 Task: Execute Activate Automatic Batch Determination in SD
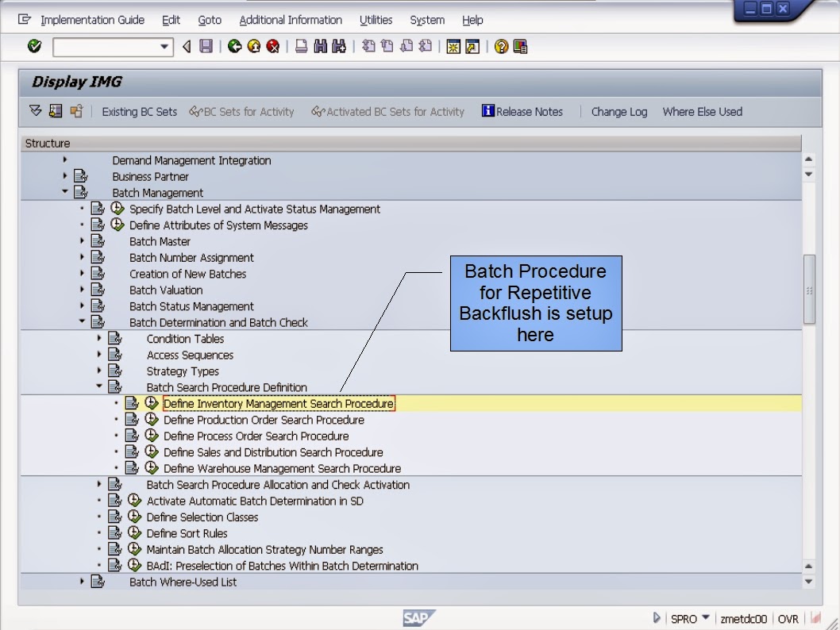click(135, 501)
